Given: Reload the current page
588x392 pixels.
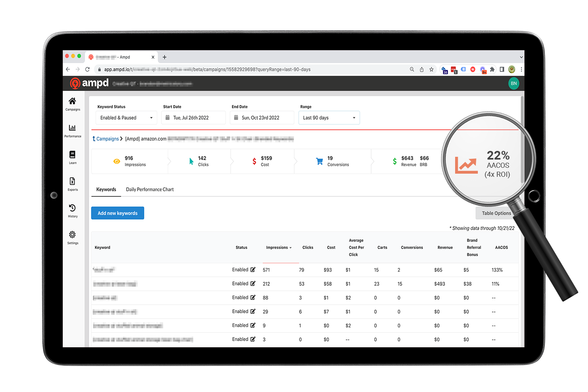Looking at the screenshot, I should coord(87,69).
